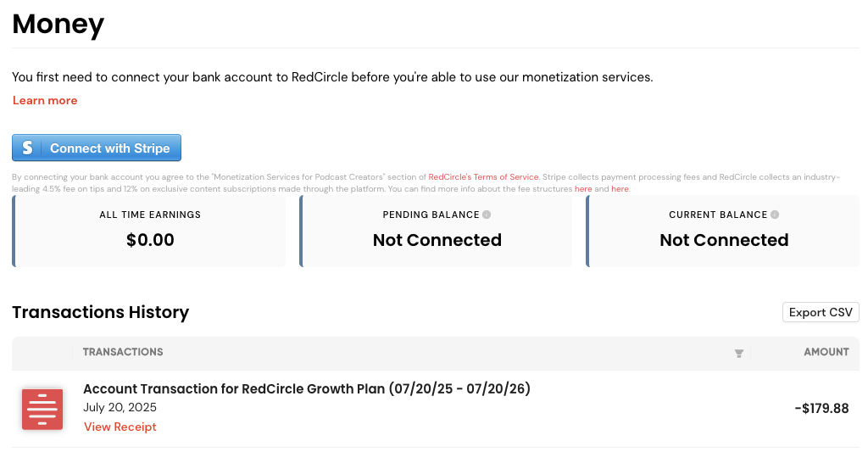Open the Pending Balance info icon
Viewport: 868px width, 452px height.
487,215
